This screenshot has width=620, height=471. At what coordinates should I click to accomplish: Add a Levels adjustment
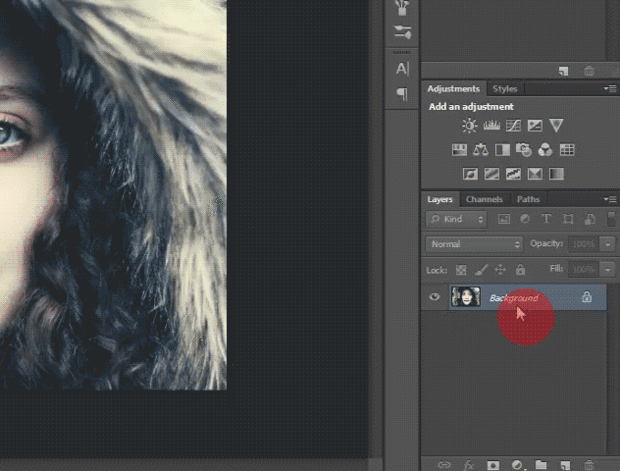click(491, 126)
